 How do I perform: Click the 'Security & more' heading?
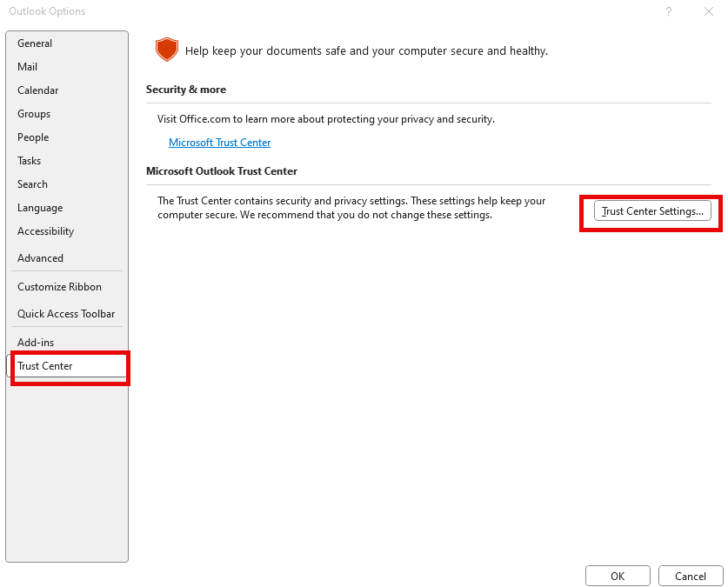tap(186, 90)
